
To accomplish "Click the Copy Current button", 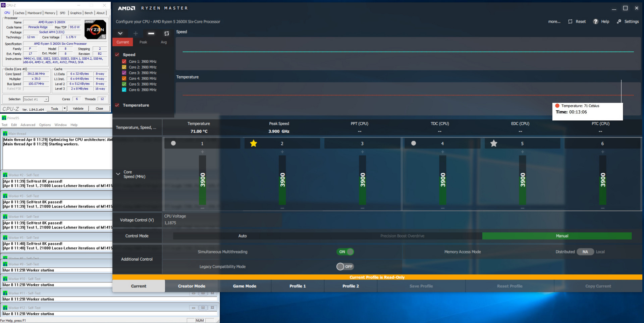I will pyautogui.click(x=598, y=286).
